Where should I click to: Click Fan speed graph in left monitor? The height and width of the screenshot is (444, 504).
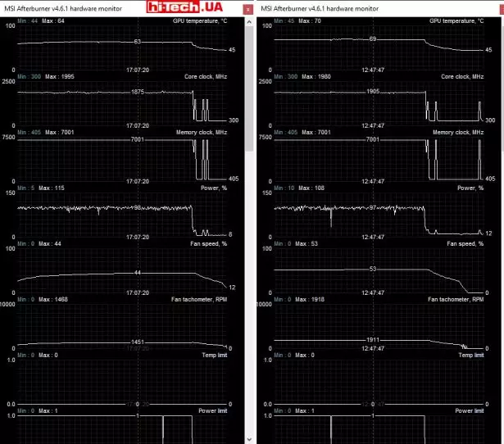[x=123, y=270]
